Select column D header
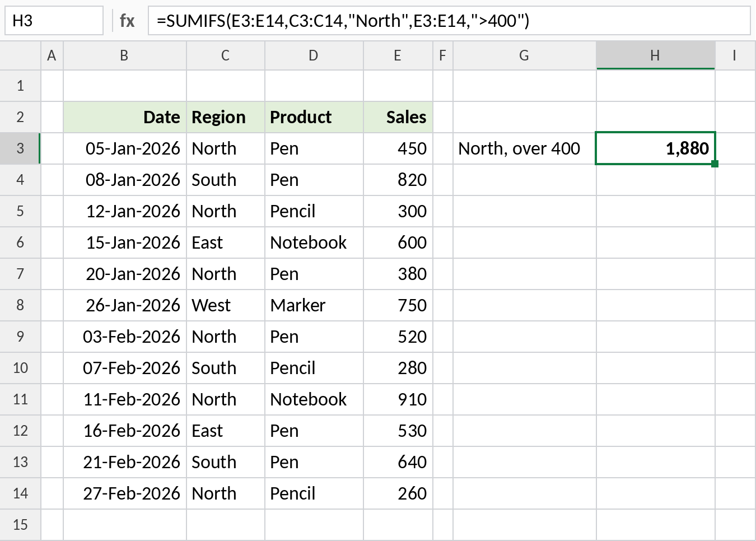This screenshot has width=756, height=541. 314,55
